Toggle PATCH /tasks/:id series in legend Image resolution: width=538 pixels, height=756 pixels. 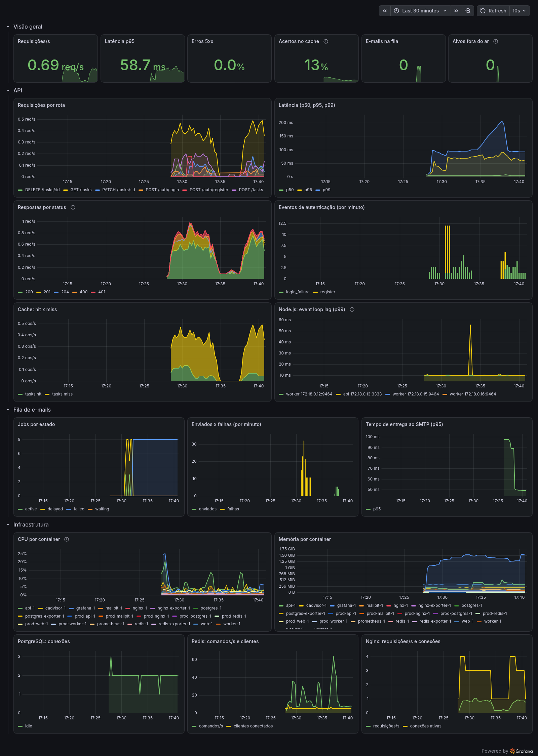click(119, 190)
